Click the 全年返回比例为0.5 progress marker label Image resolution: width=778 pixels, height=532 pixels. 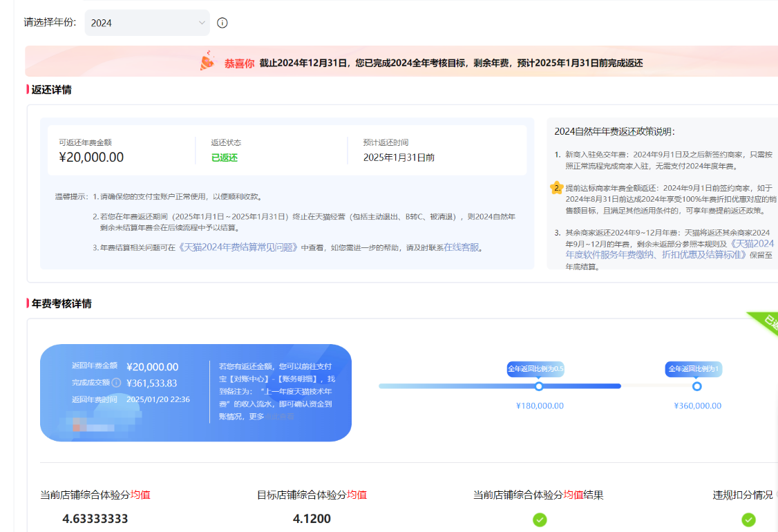[536, 369]
